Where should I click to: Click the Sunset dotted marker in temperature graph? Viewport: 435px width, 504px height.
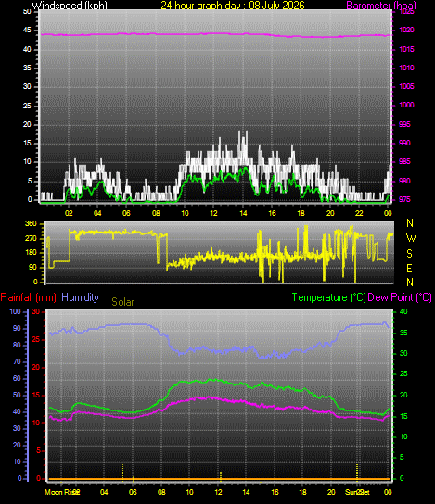357,472
